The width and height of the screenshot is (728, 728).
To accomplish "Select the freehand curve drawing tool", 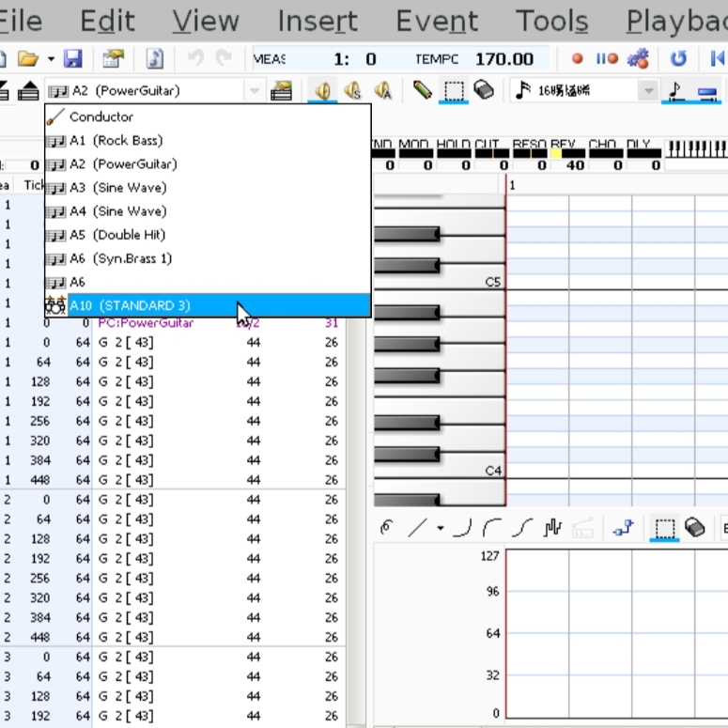I will coord(386,528).
